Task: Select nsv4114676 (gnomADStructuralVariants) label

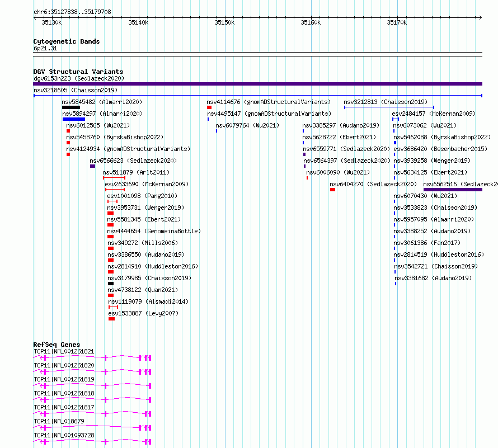Action: 269,102
